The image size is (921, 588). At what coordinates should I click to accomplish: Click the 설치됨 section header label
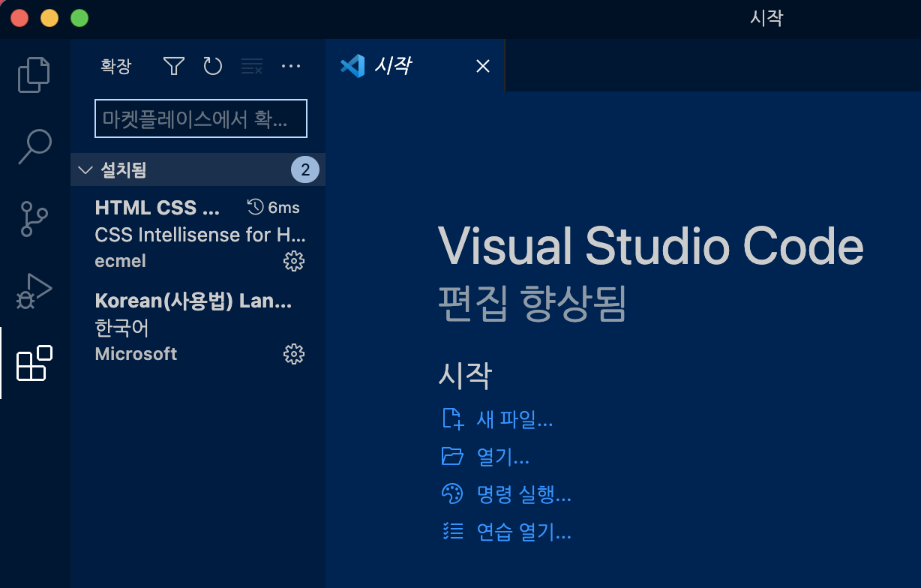(124, 170)
